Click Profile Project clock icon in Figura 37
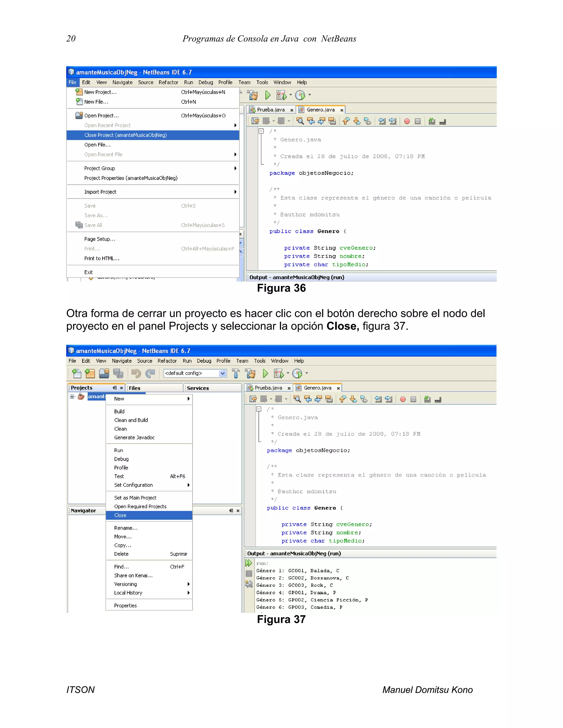This screenshot has height=728, width=563. [x=297, y=373]
